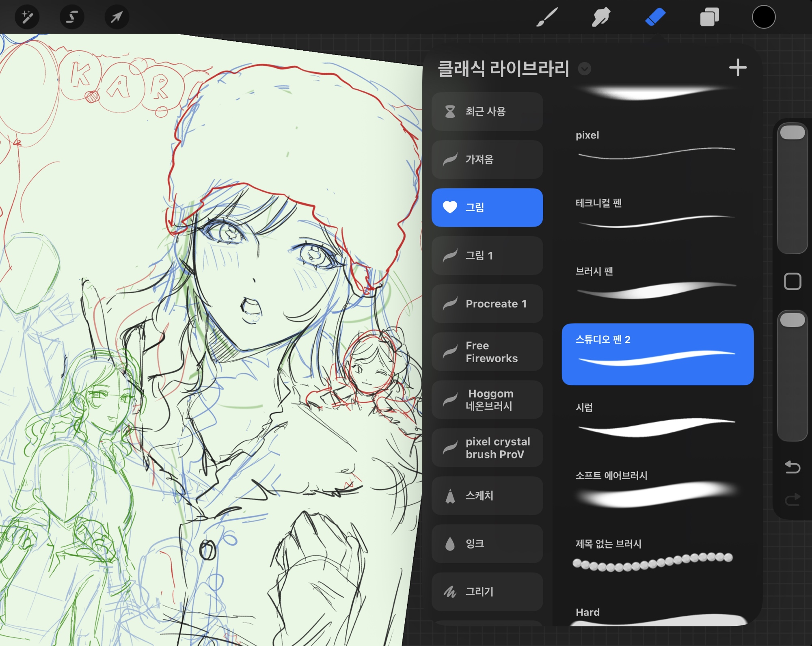The width and height of the screenshot is (812, 646).
Task: Open the Layers panel
Action: [709, 17]
